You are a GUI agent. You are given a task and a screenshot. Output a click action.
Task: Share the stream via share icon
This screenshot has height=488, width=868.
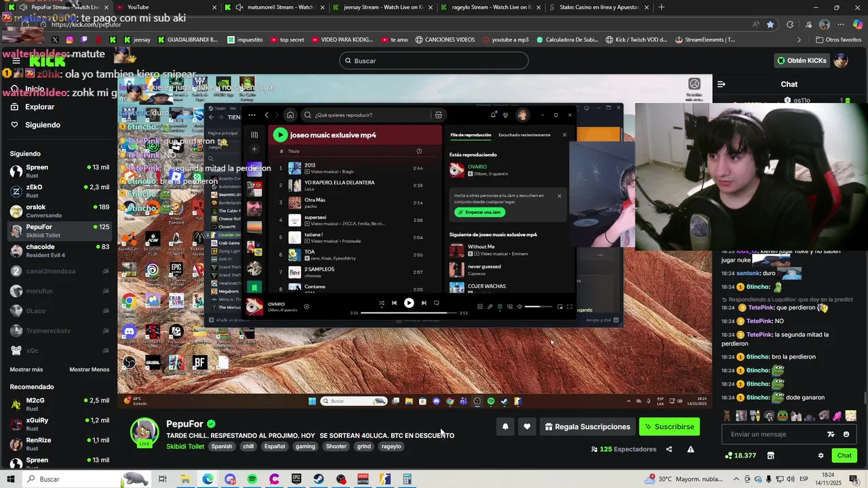coord(669,449)
